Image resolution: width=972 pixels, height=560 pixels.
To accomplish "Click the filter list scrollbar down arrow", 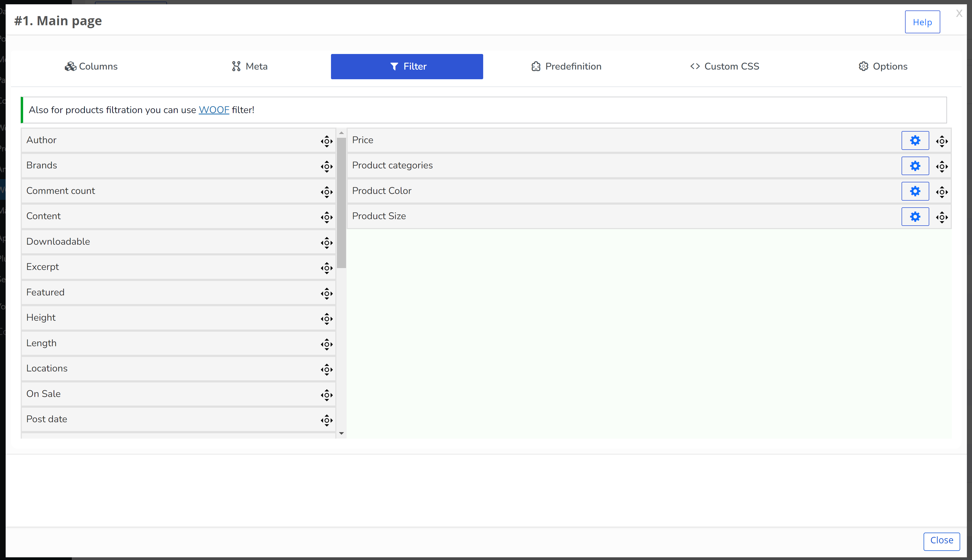I will pyautogui.click(x=341, y=433).
